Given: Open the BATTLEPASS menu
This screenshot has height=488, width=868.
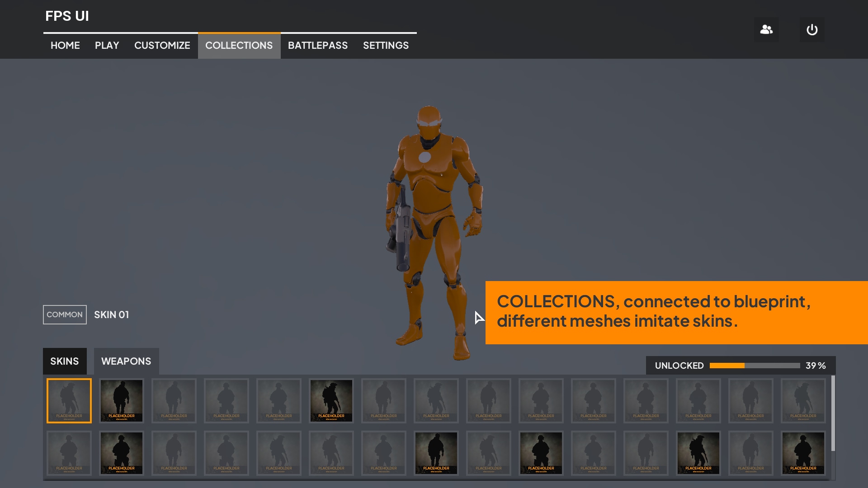Looking at the screenshot, I should (x=318, y=45).
